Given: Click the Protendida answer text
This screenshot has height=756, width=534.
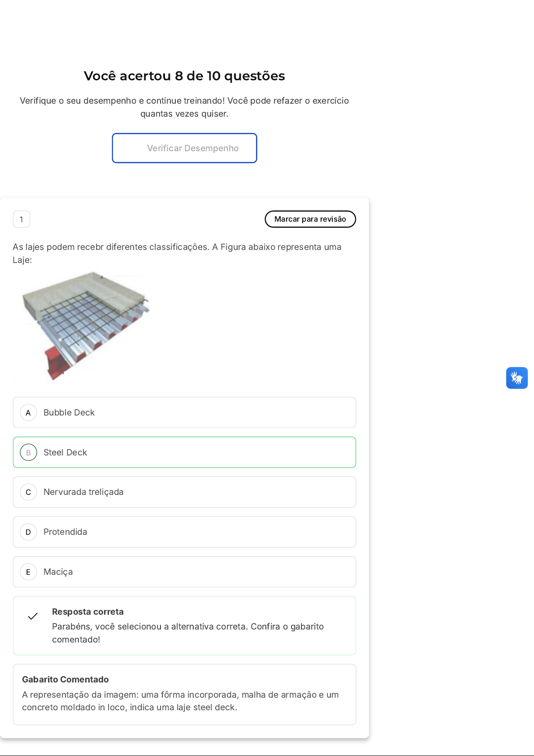Looking at the screenshot, I should point(65,532).
